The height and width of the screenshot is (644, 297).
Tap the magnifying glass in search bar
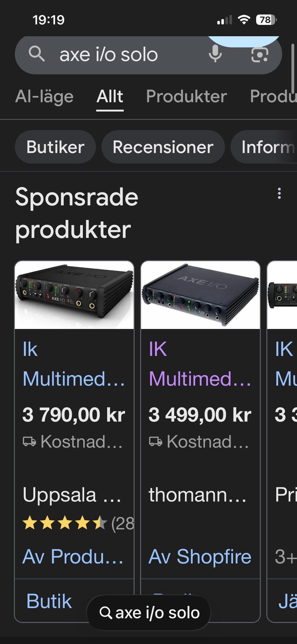[37, 54]
